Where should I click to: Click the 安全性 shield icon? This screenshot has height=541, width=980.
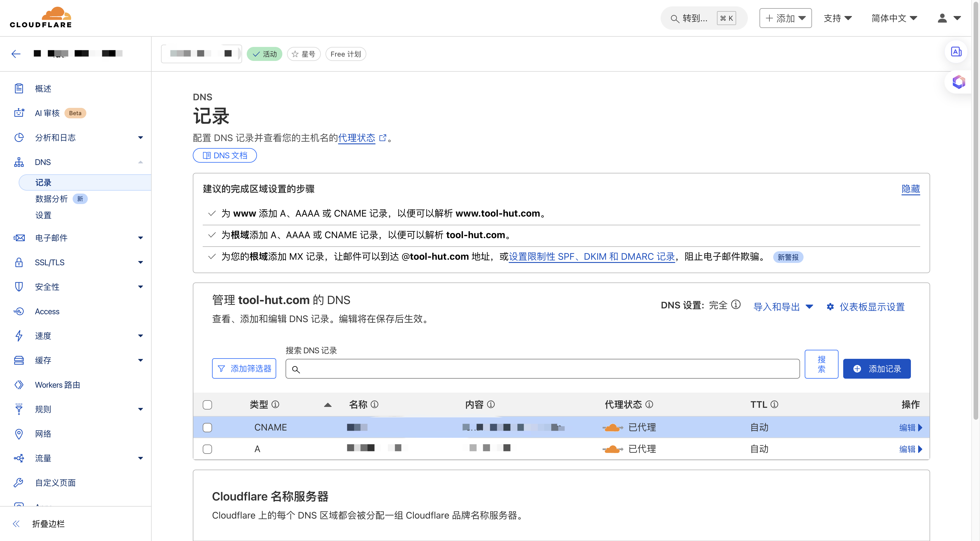19,287
